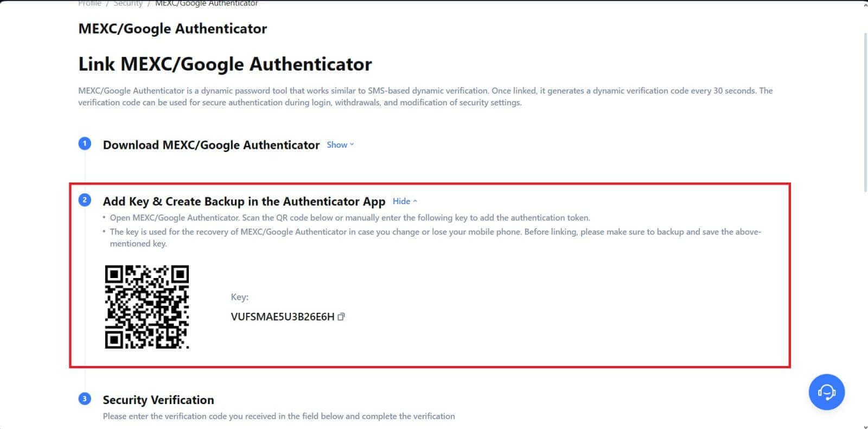Image resolution: width=868 pixels, height=429 pixels.
Task: Copy the authenticator key with the copy icon
Action: (341, 317)
